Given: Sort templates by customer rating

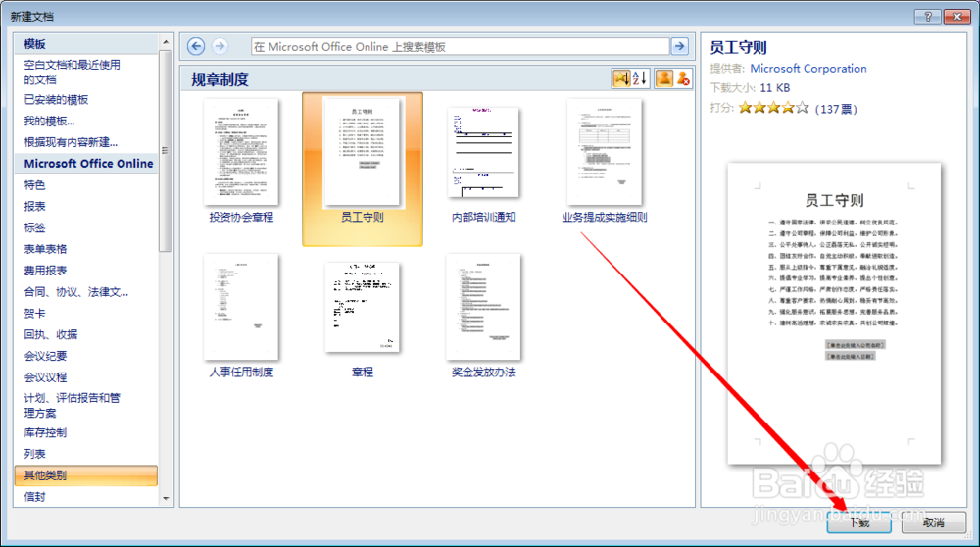Looking at the screenshot, I should [620, 78].
